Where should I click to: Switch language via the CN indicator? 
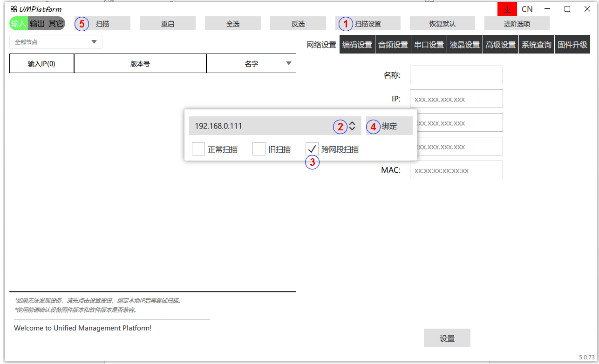527,9
